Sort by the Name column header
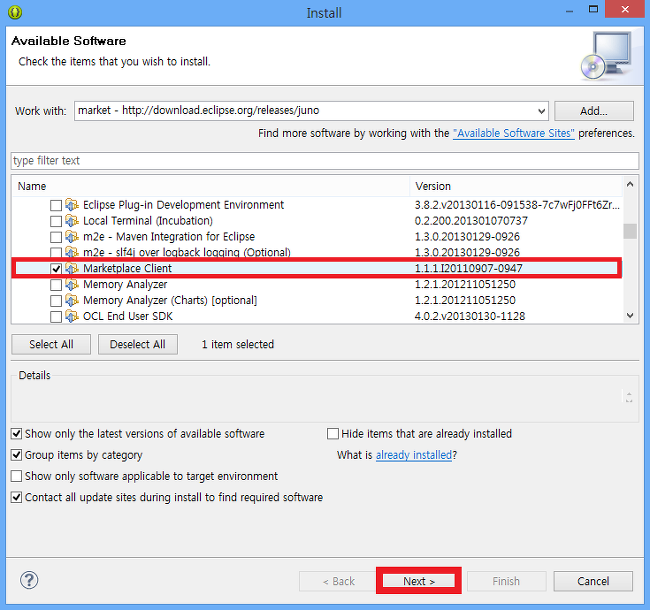 pos(211,186)
